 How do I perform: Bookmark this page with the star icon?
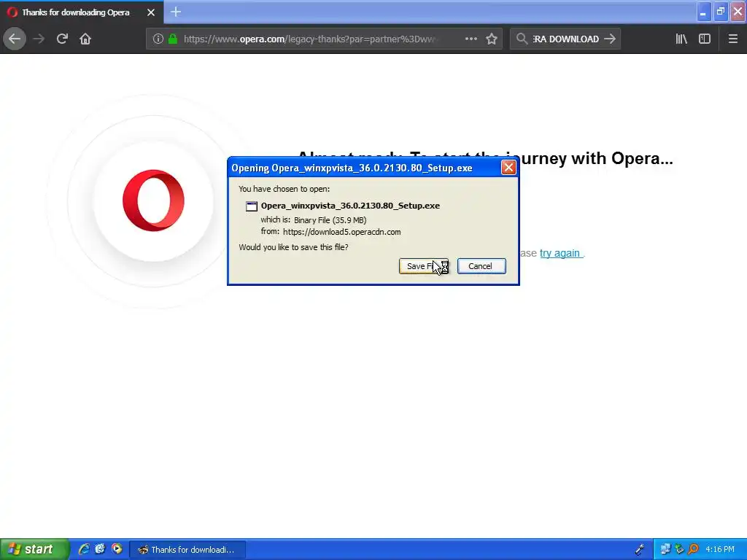tap(492, 39)
